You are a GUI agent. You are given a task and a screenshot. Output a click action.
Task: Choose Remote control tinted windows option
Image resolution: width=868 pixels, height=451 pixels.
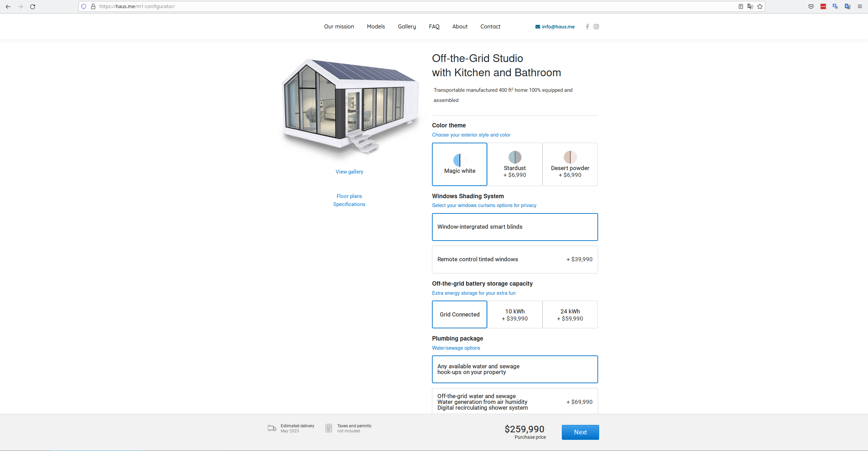coord(515,259)
